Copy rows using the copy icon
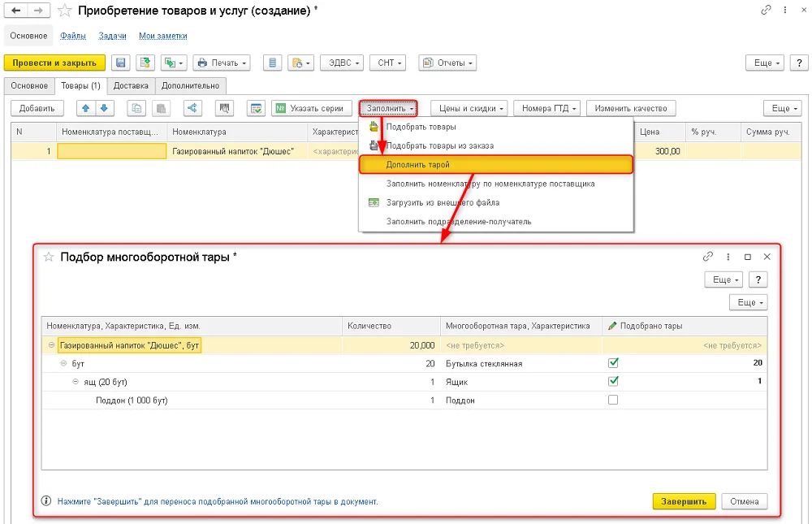Image resolution: width=812 pixels, height=524 pixels. click(136, 108)
